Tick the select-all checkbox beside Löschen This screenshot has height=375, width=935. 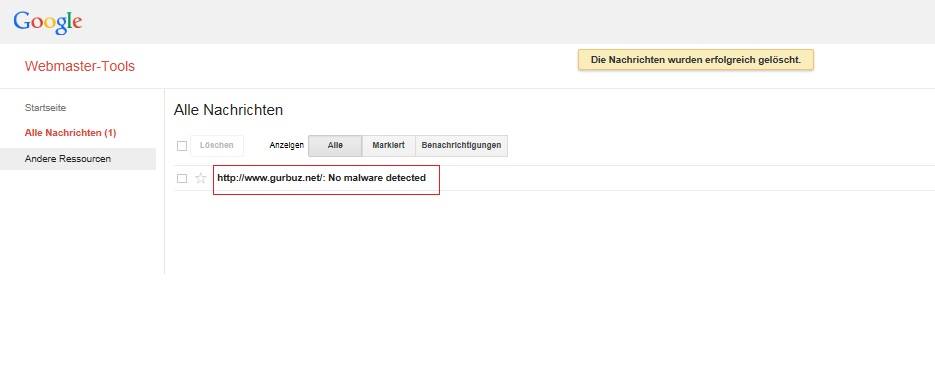[182, 145]
